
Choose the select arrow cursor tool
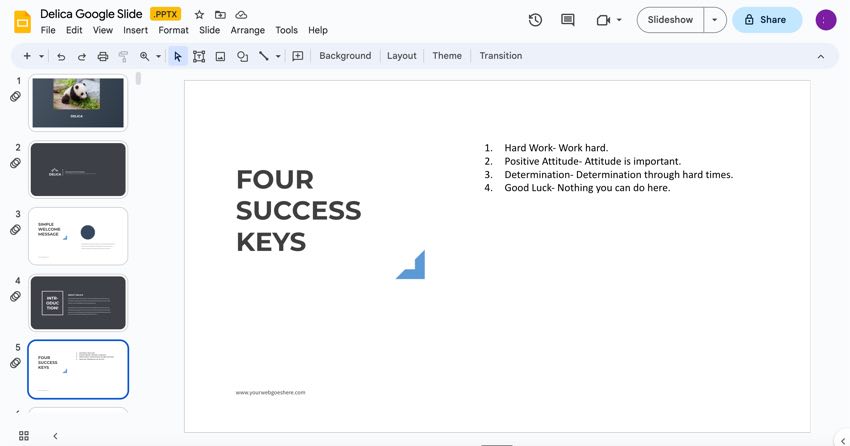click(x=178, y=56)
